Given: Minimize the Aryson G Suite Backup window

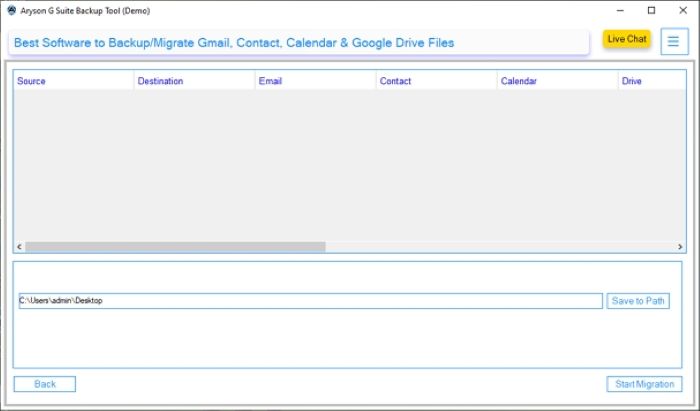Looking at the screenshot, I should [620, 10].
